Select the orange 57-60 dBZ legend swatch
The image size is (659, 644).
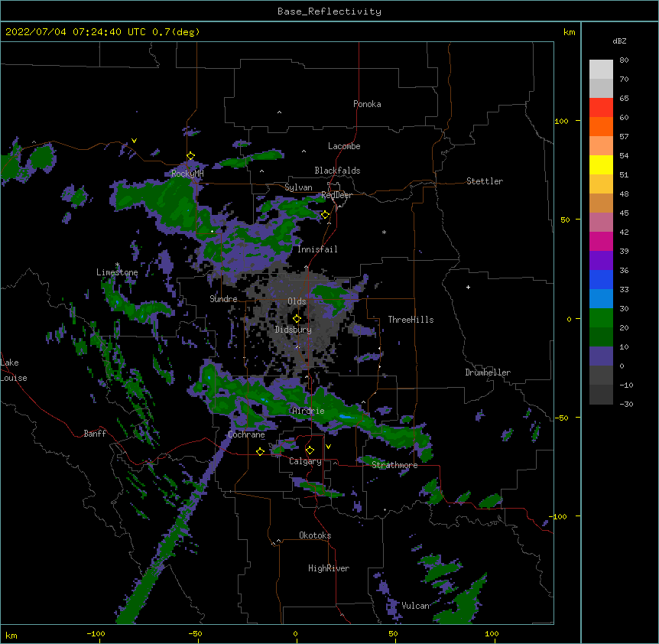601,126
